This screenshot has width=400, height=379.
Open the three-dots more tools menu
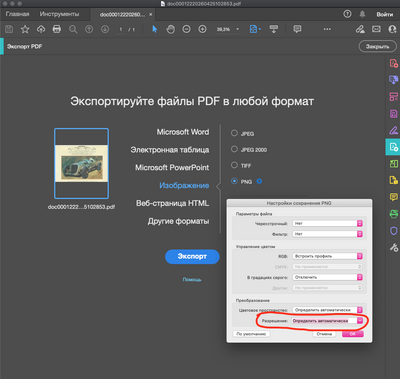(x=327, y=29)
